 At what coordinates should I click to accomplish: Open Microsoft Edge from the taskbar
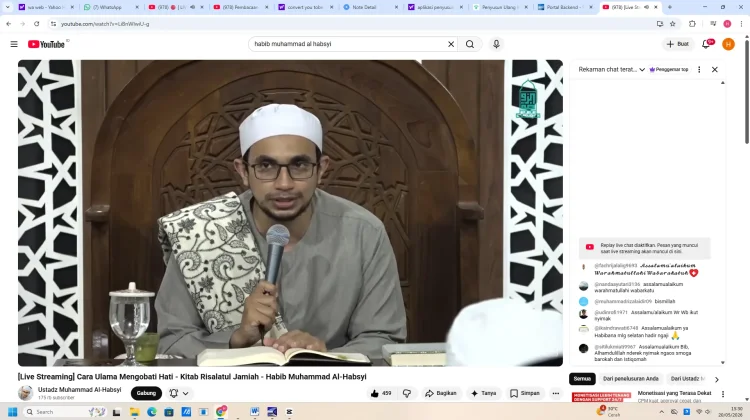click(152, 411)
